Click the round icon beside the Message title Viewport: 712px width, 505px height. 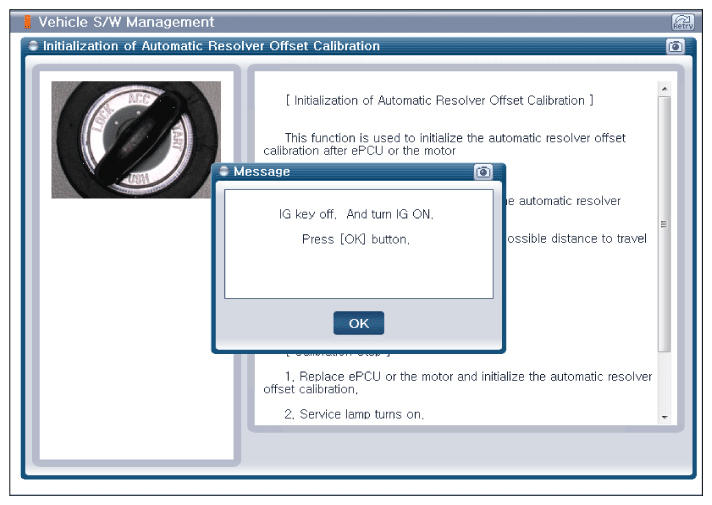click(x=224, y=172)
